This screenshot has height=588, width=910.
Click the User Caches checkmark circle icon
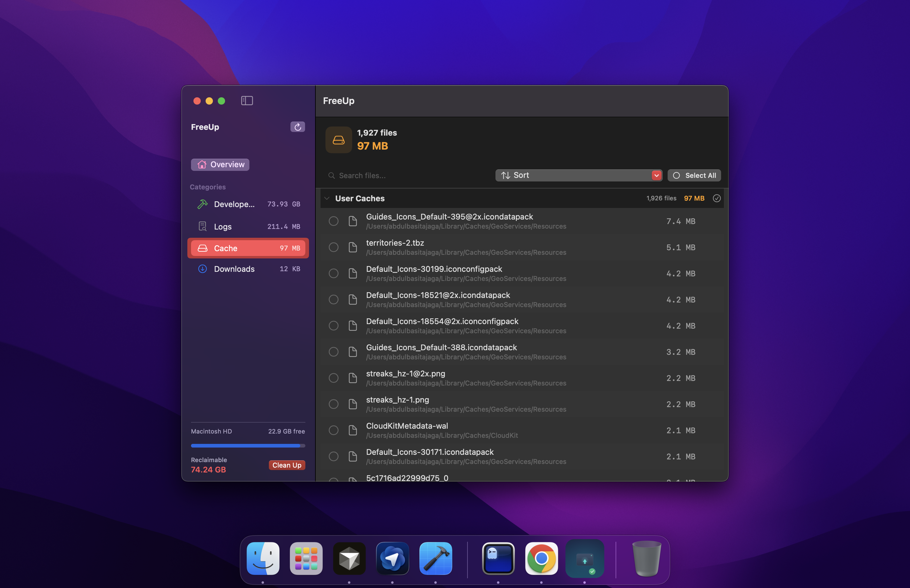(x=716, y=198)
